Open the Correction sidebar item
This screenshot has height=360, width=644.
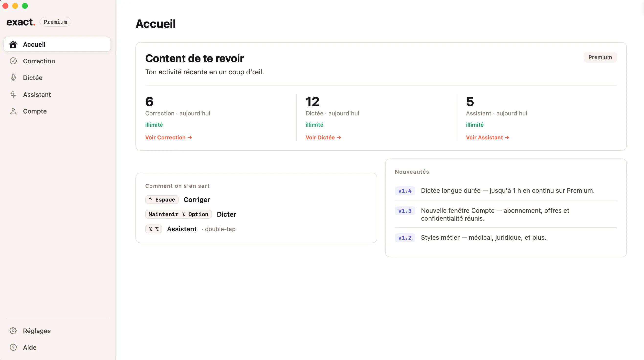point(57,61)
